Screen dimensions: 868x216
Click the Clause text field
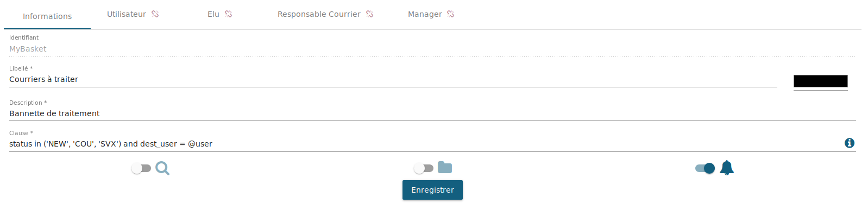coord(424,144)
